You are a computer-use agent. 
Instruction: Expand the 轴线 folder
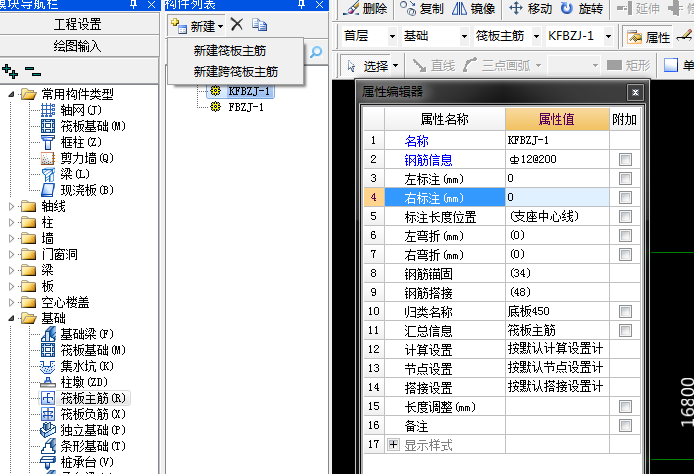(12, 206)
